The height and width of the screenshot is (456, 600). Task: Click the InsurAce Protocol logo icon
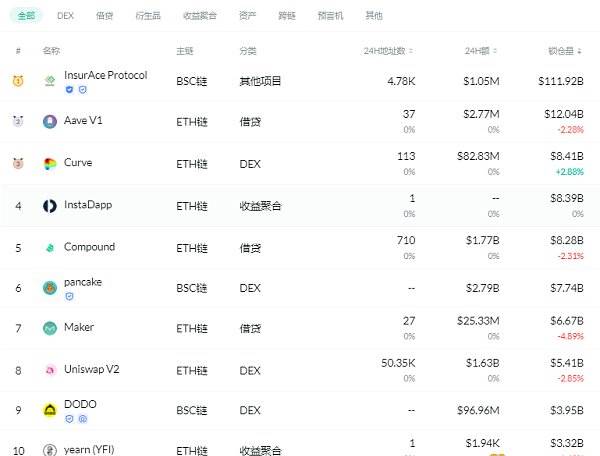[50, 81]
